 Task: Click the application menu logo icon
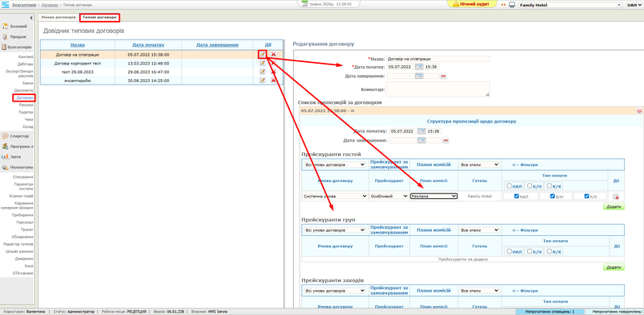coord(5,5)
